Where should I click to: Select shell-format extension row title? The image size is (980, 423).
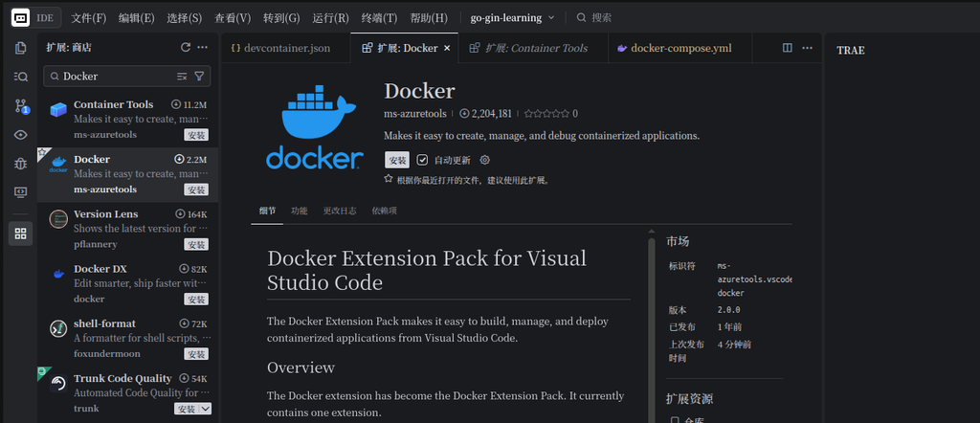pos(104,323)
